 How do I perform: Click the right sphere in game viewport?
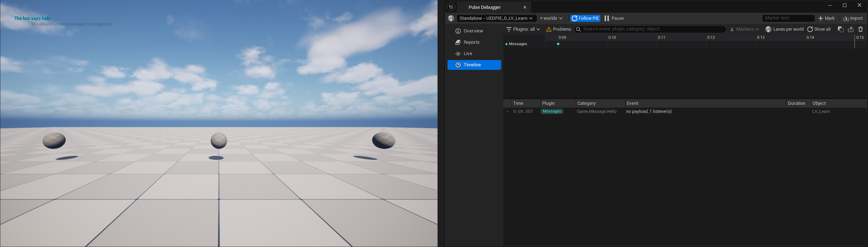tap(383, 140)
